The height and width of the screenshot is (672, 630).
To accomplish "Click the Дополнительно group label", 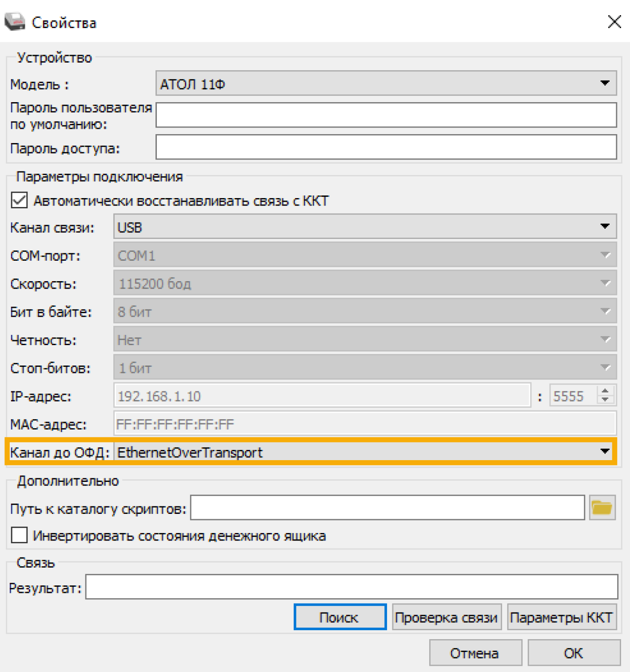I will point(68,481).
